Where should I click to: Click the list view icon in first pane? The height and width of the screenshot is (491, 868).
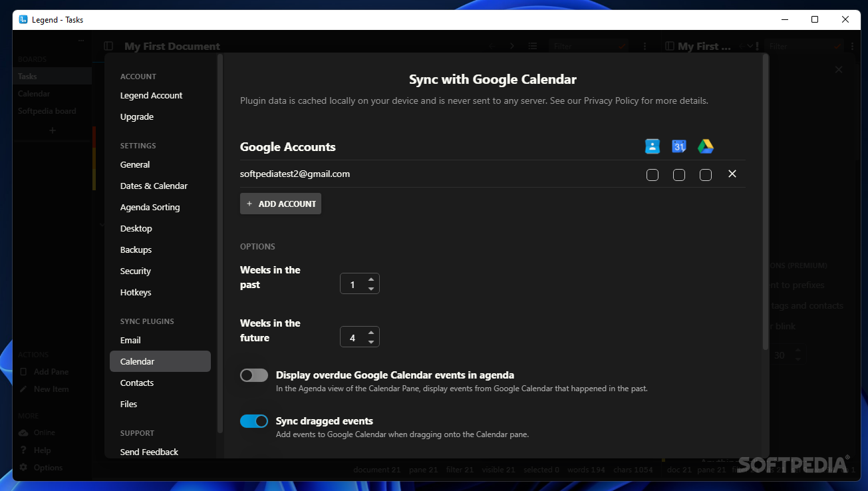[x=533, y=46]
